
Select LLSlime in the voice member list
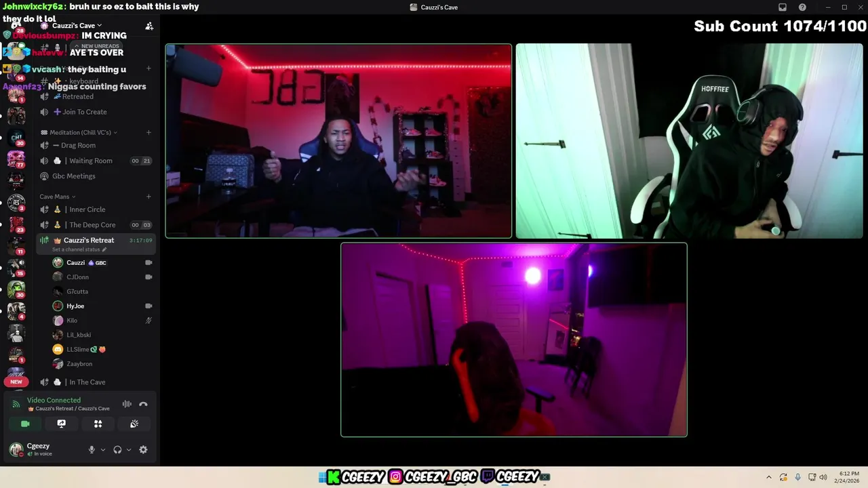102,349
